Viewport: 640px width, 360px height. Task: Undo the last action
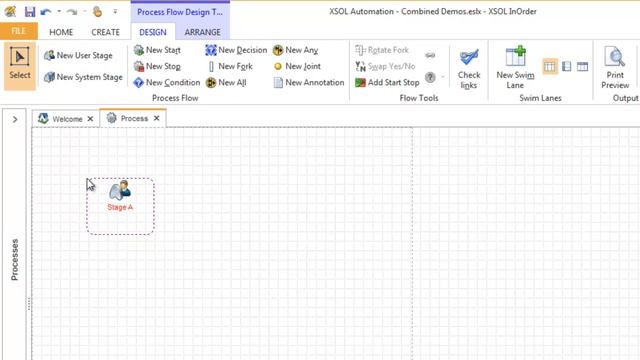[46, 12]
